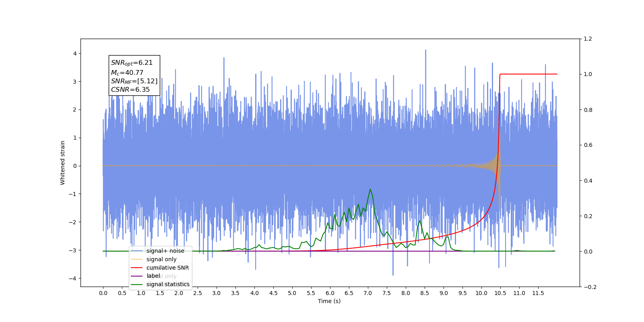Click x-axis tick label 1.5
This screenshot has width=644, height=322.
pos(160,293)
